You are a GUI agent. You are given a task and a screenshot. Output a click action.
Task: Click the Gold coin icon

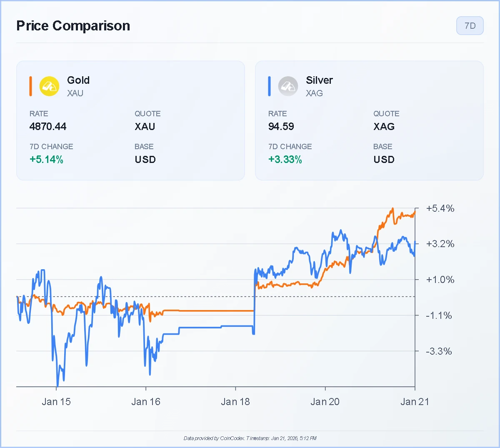pyautogui.click(x=49, y=86)
